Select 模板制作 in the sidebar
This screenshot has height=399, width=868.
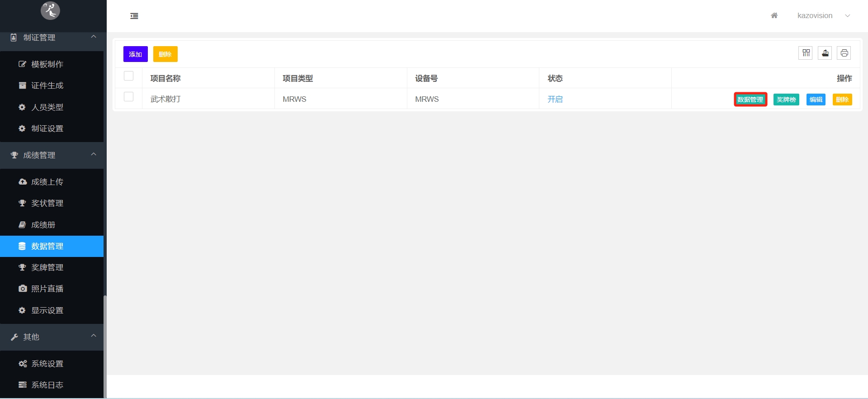pyautogui.click(x=47, y=64)
